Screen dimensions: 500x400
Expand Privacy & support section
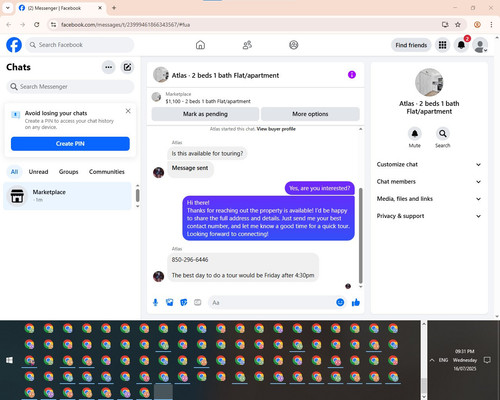[429, 216]
